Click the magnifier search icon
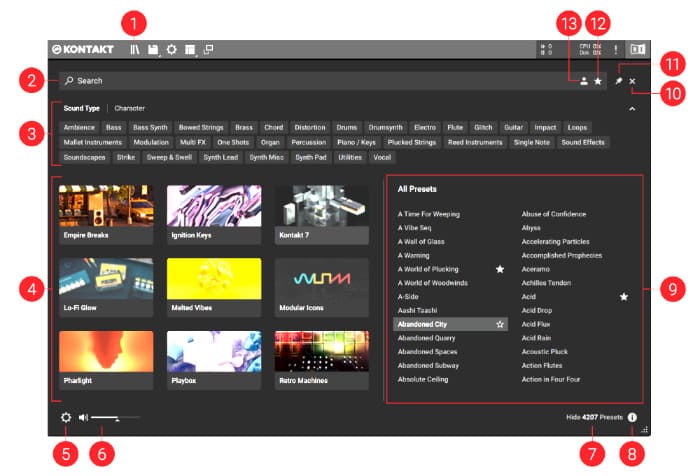The image size is (700, 476). [69, 81]
